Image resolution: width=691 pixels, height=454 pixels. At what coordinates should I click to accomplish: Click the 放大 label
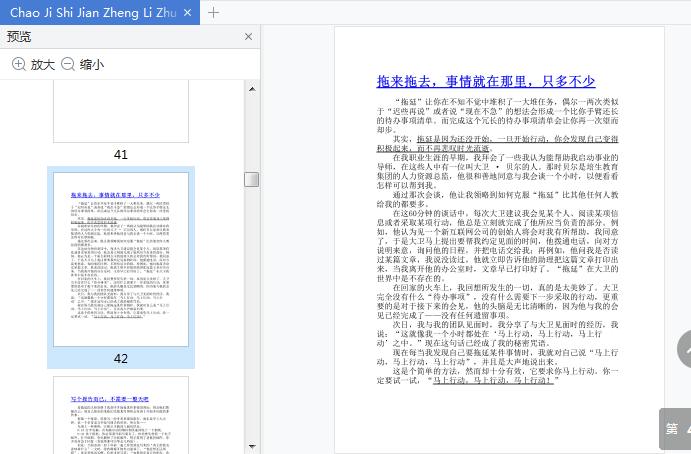[43, 65]
